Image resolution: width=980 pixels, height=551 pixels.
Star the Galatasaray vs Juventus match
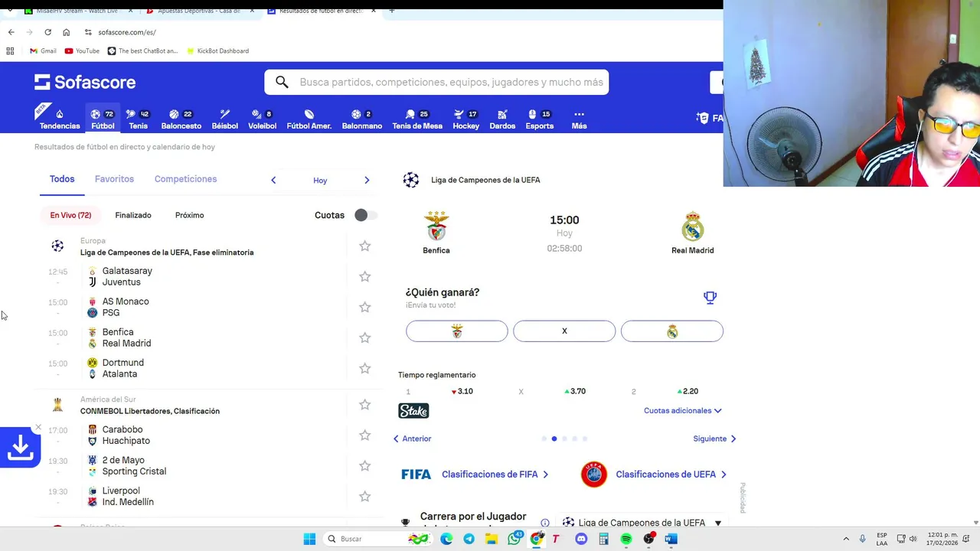[x=364, y=276]
